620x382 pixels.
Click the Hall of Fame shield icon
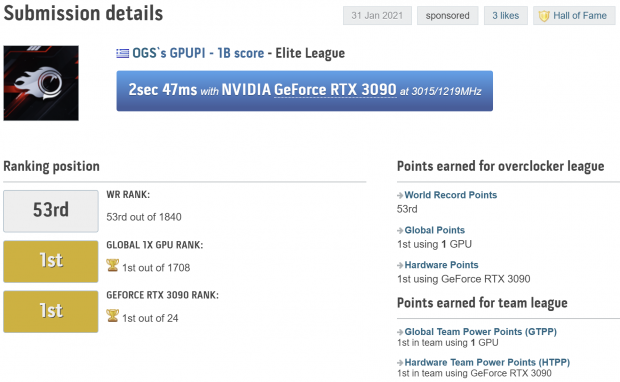coord(544,16)
